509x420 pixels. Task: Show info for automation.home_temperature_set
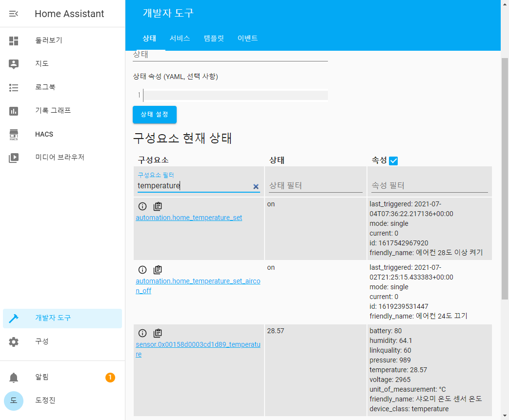pyautogui.click(x=142, y=206)
